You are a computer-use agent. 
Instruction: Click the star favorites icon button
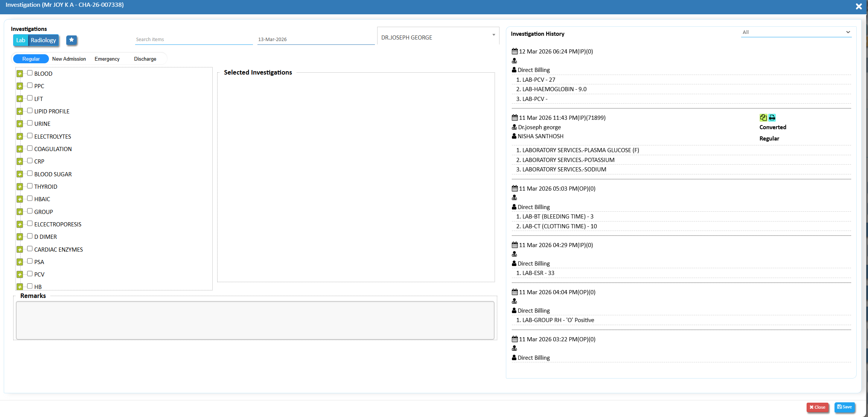click(x=72, y=40)
